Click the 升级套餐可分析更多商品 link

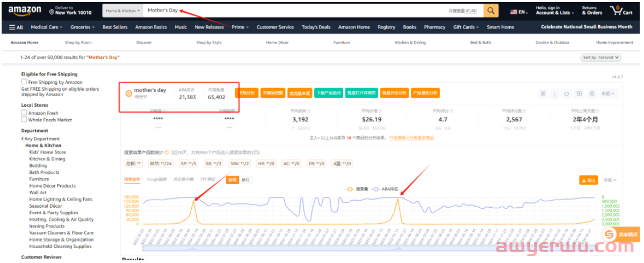[411, 138]
